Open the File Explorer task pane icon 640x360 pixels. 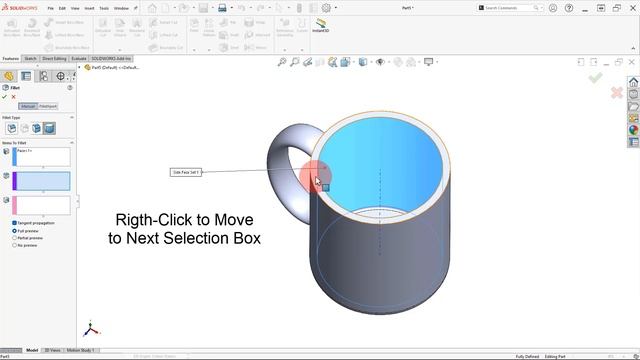click(x=633, y=107)
